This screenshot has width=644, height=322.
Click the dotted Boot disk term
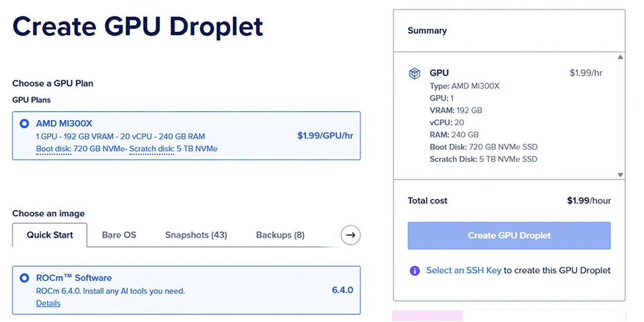tap(54, 149)
